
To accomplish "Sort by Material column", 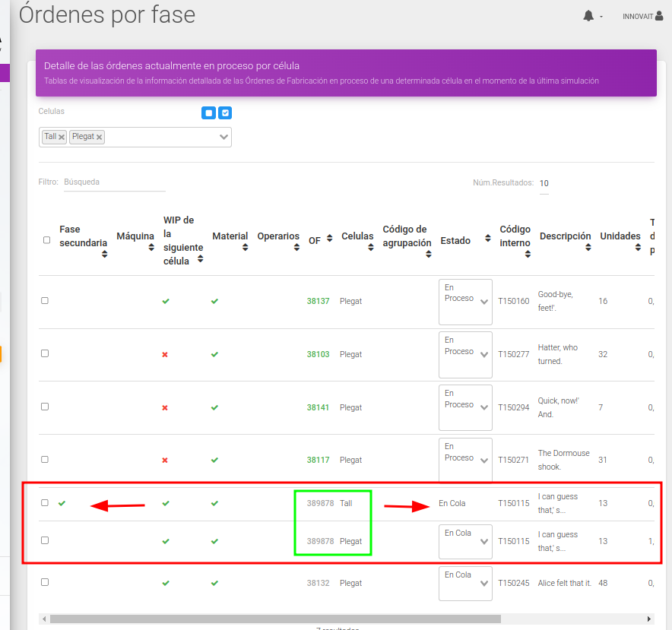I will [x=245, y=247].
